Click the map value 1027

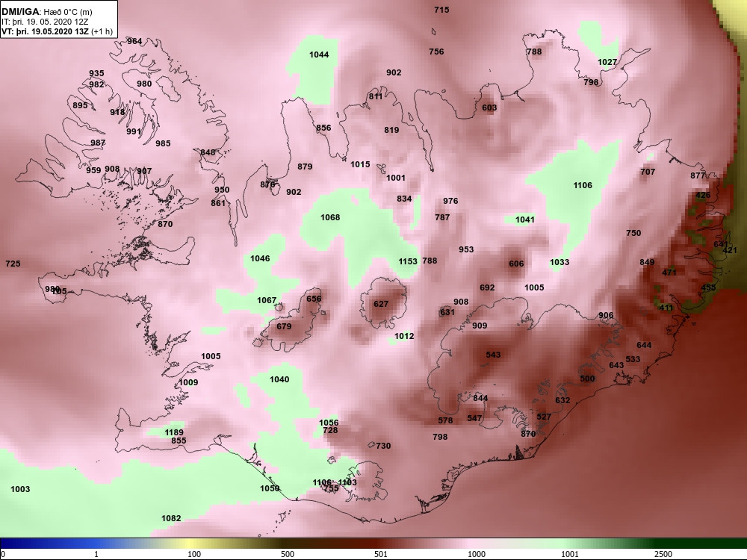pos(607,62)
